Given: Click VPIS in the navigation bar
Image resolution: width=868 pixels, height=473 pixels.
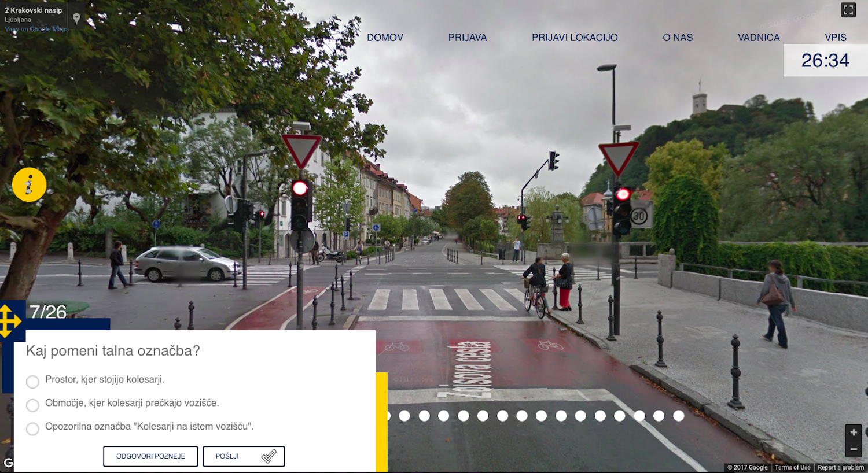Looking at the screenshot, I should click(835, 38).
